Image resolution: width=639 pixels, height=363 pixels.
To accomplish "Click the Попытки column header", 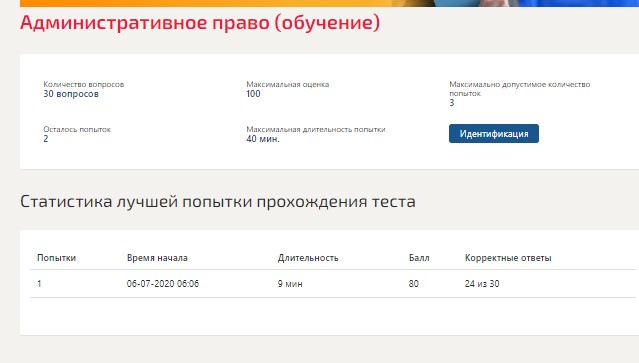I will [56, 258].
